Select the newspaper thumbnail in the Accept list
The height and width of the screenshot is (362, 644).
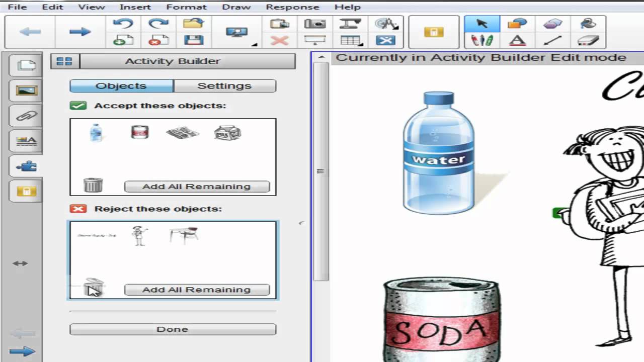tap(183, 133)
